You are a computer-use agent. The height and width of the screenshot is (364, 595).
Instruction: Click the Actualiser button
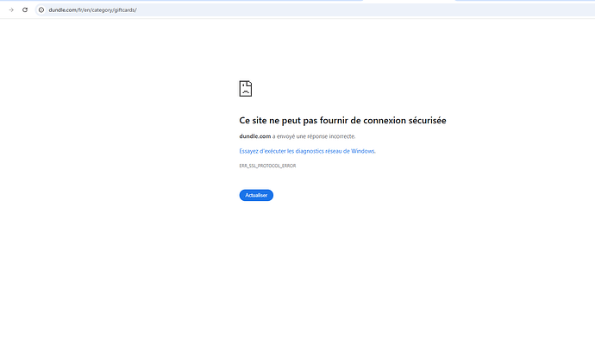tap(256, 195)
